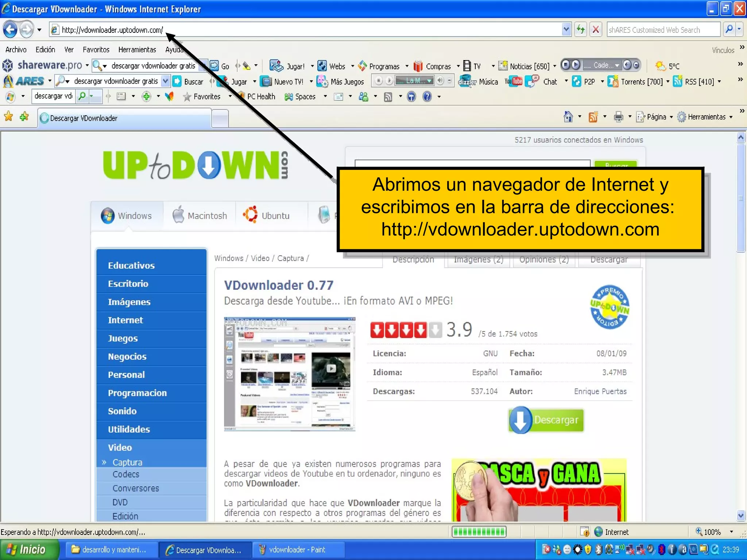Click the green Descargar download button
Viewport: 747px width, 560px height.
pos(546,420)
